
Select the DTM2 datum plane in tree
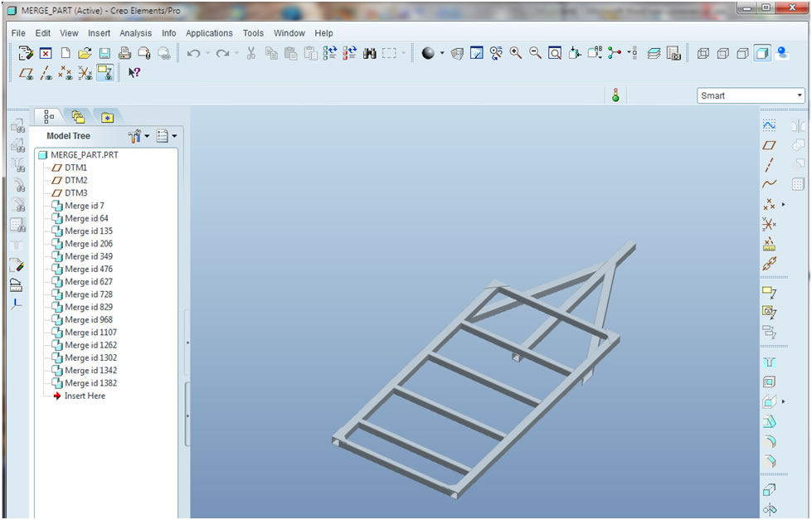75,180
